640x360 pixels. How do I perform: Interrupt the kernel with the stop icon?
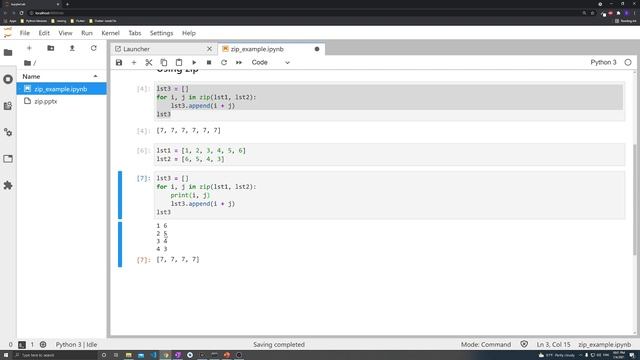tap(209, 62)
